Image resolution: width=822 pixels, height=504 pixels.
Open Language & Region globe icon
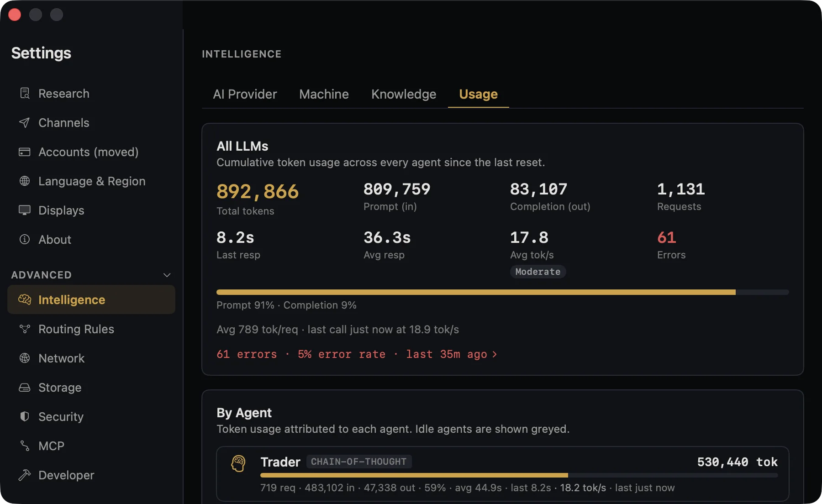(x=25, y=181)
